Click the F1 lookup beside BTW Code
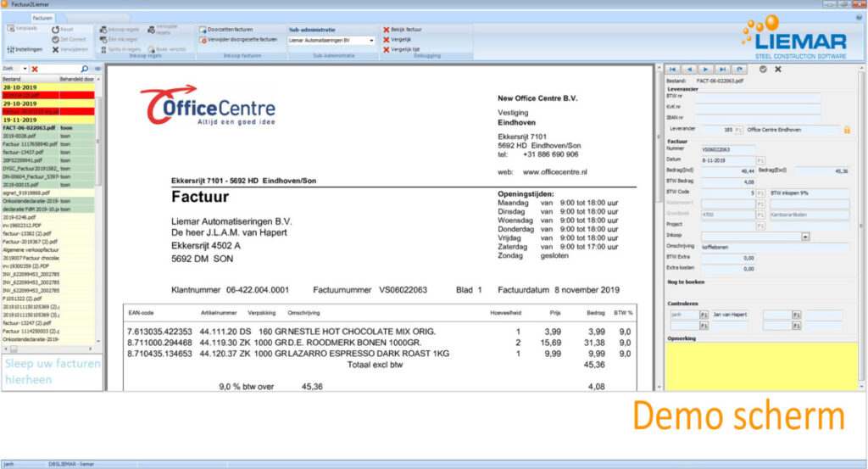 pos(760,193)
